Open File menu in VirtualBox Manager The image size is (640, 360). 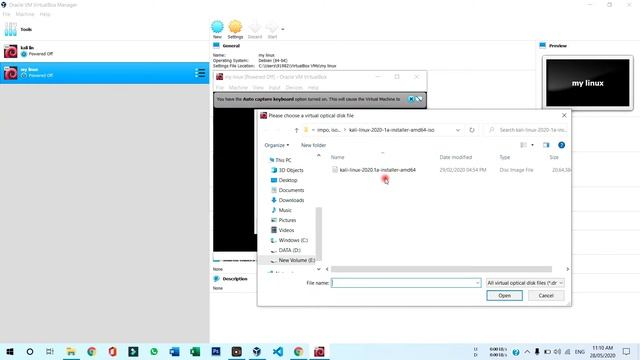tap(7, 14)
